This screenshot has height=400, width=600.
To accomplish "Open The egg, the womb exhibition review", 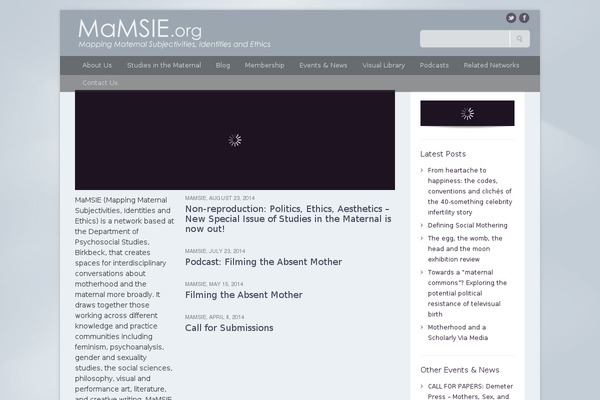I will tap(465, 248).
